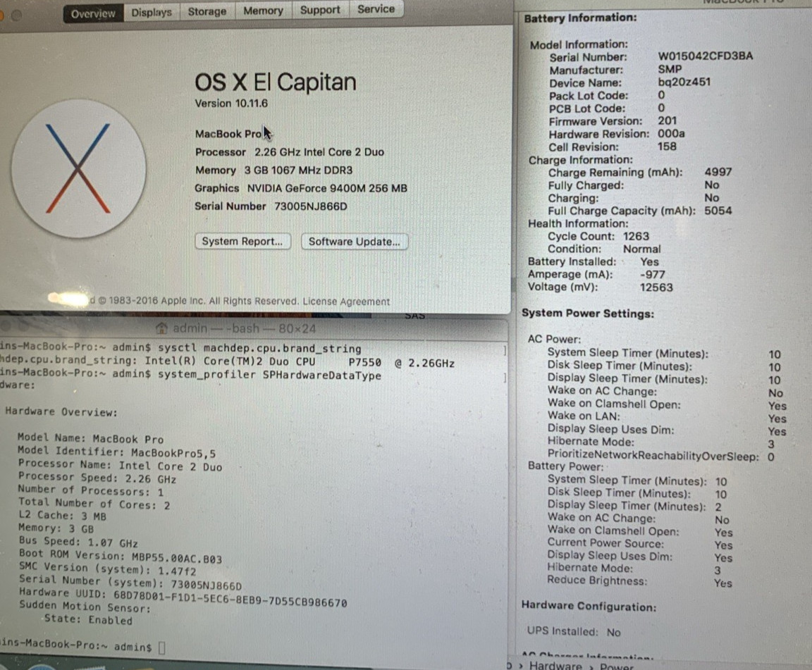Click the PrioritizeNetworkReachabilityOverSleep row
This screenshot has height=670, width=812.
pyautogui.click(x=661, y=456)
